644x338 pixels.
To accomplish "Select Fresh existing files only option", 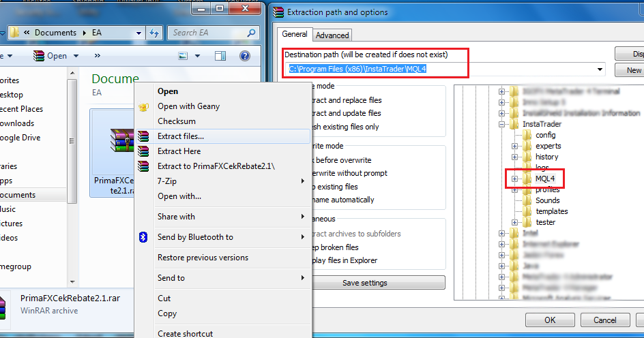I will point(345,127).
